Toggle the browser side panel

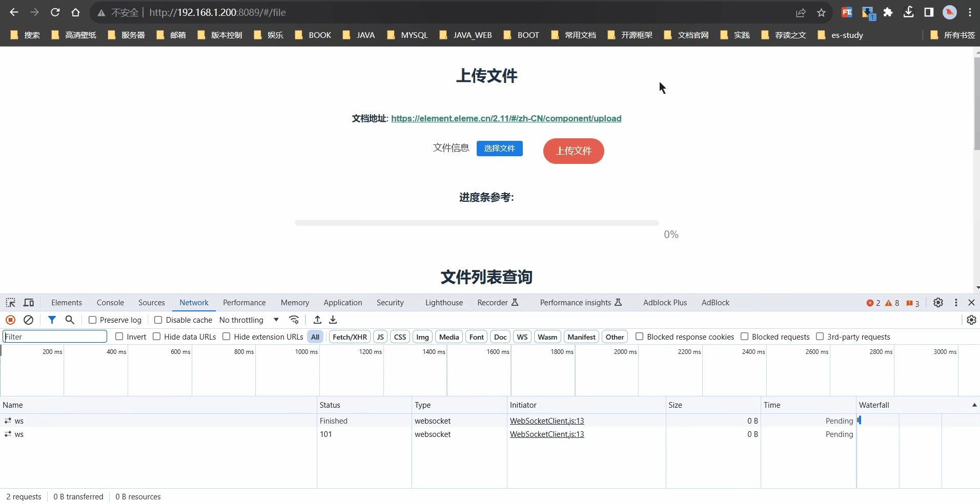[929, 12]
